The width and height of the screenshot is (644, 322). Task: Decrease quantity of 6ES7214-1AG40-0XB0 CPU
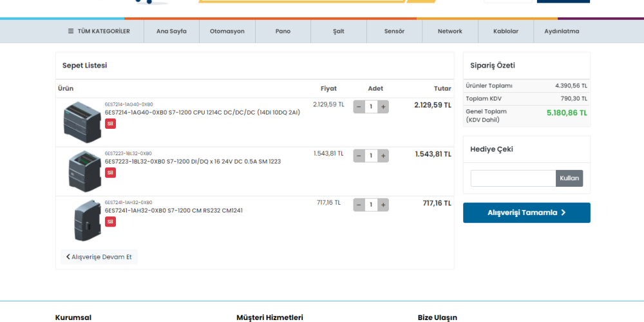pos(359,107)
